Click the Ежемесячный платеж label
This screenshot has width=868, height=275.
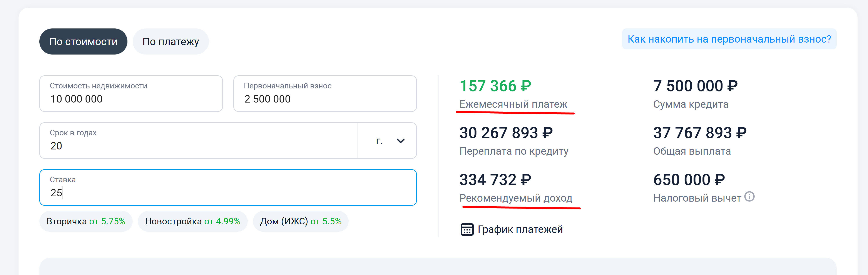(x=513, y=104)
